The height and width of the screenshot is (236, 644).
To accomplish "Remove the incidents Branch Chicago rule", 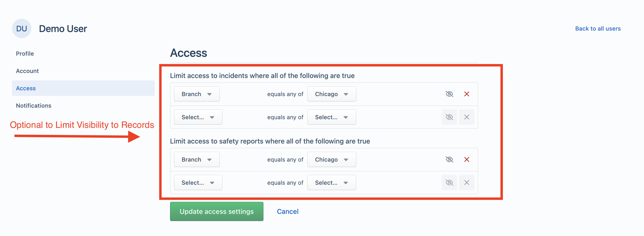I will (x=467, y=94).
